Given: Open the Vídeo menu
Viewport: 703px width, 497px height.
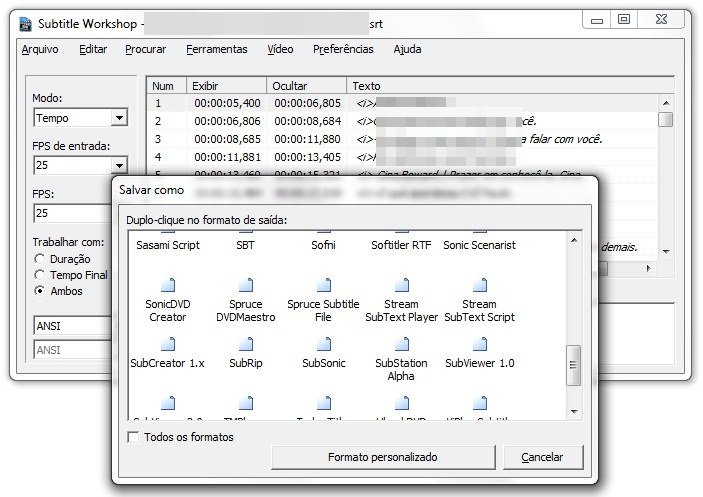Looking at the screenshot, I should click(280, 49).
